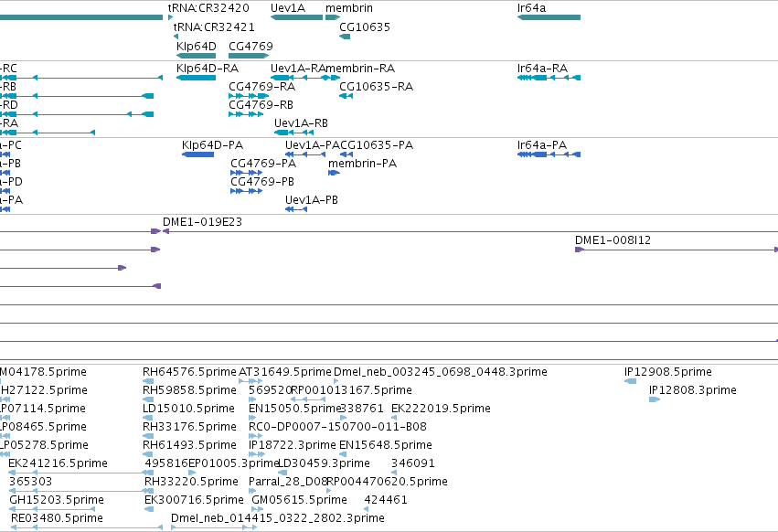Screen dimensions: 778x532
Task: Click transcript Ir64a-RA
Action: pyautogui.click(x=549, y=78)
